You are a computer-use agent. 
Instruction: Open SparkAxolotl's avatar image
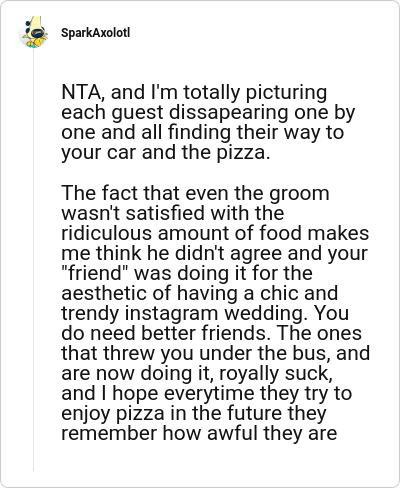[x=33, y=32]
